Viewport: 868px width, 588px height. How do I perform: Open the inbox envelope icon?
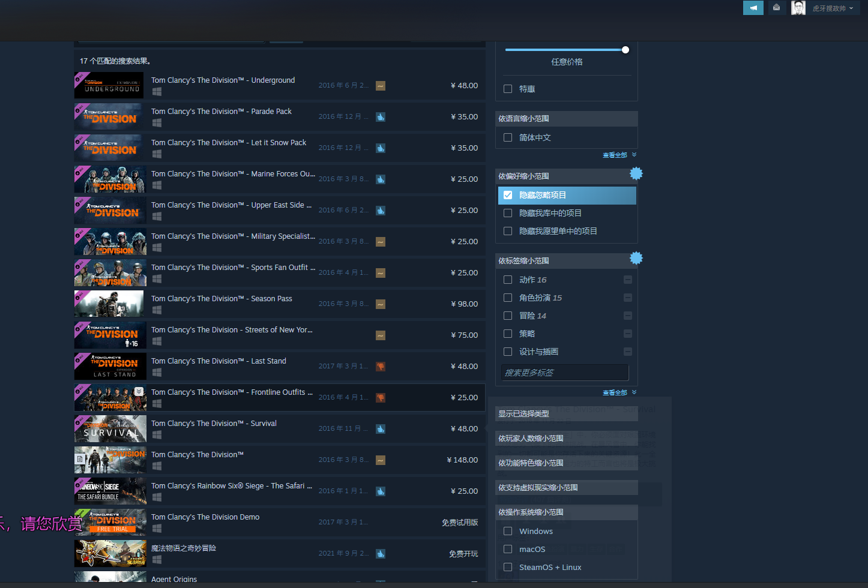coord(776,7)
